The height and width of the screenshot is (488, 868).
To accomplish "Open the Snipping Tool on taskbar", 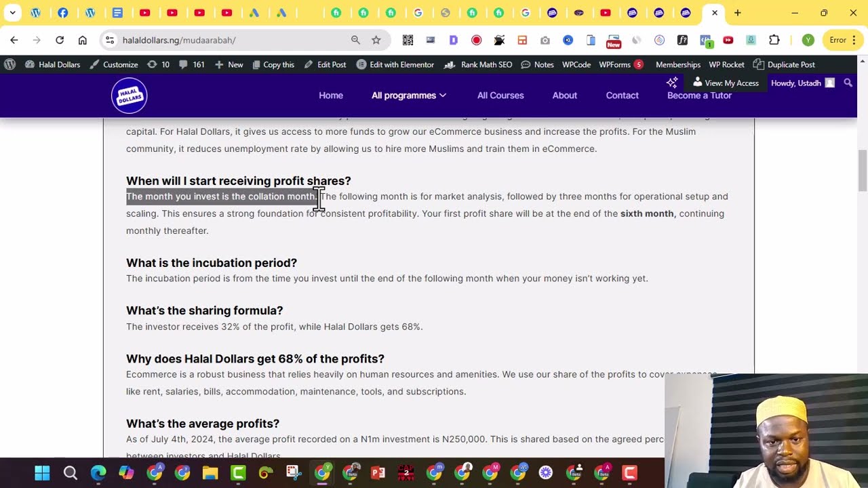I will [x=294, y=472].
